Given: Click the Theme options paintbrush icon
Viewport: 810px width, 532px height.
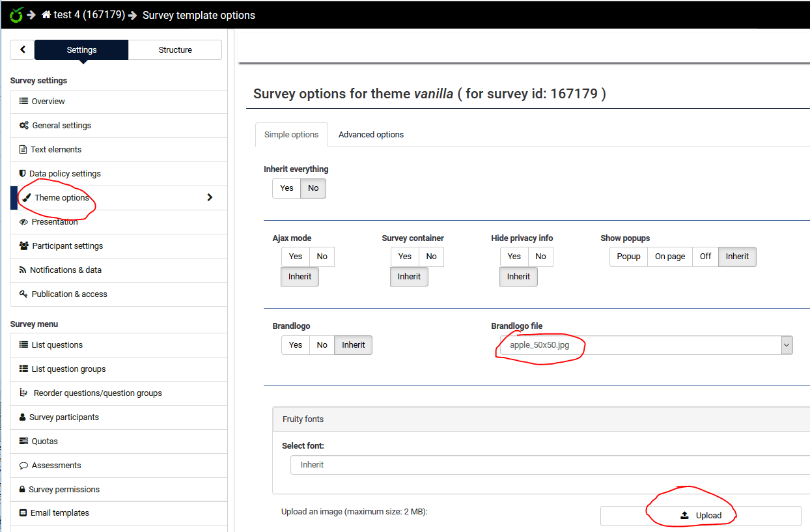Looking at the screenshot, I should pos(27,198).
